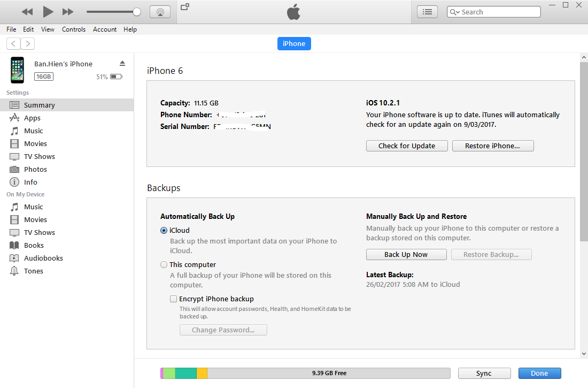Switch to the MiniPlayer icon
Image resolution: width=588 pixels, height=388 pixels.
(x=185, y=7)
